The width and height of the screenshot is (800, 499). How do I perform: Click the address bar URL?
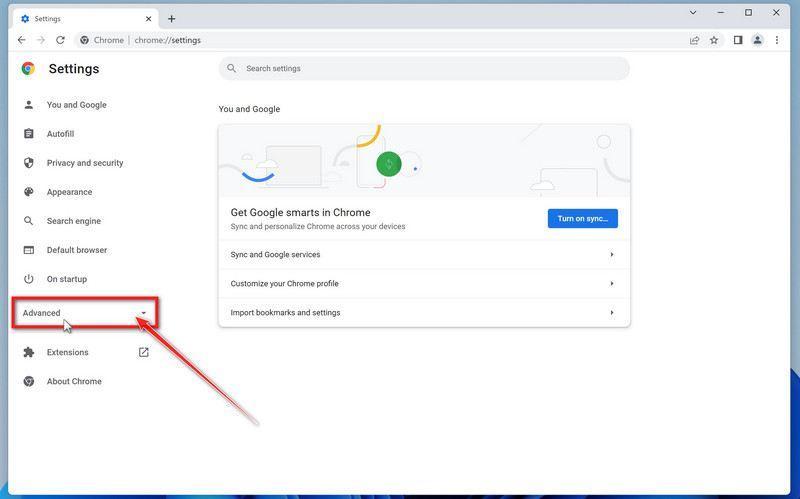click(167, 40)
